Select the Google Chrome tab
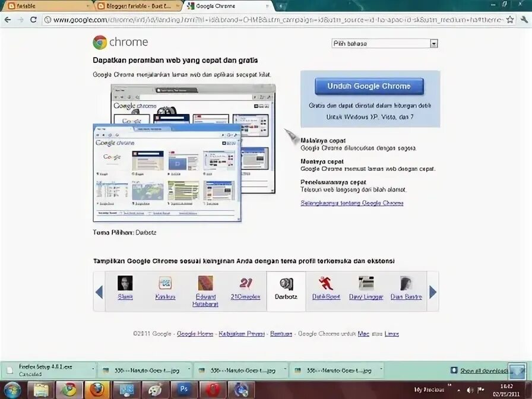The height and width of the screenshot is (399, 532). tap(228, 6)
